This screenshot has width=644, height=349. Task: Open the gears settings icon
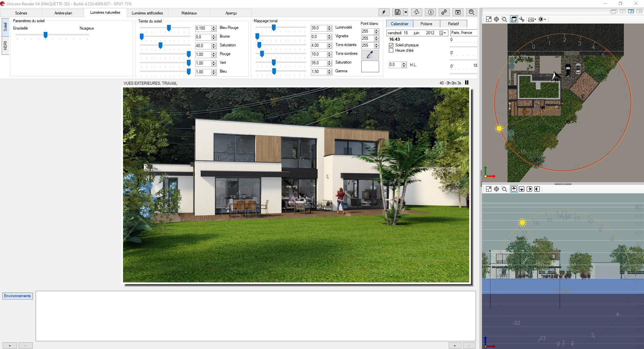click(x=444, y=12)
